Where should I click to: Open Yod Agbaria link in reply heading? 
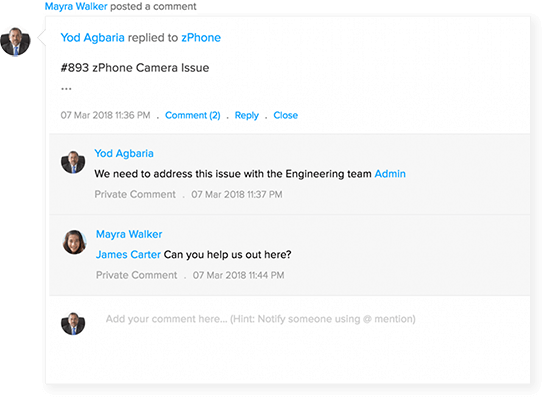pyautogui.click(x=92, y=37)
